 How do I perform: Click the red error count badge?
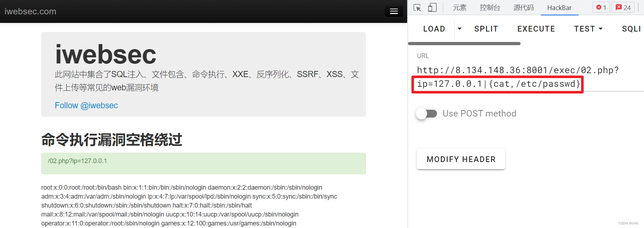(x=601, y=8)
